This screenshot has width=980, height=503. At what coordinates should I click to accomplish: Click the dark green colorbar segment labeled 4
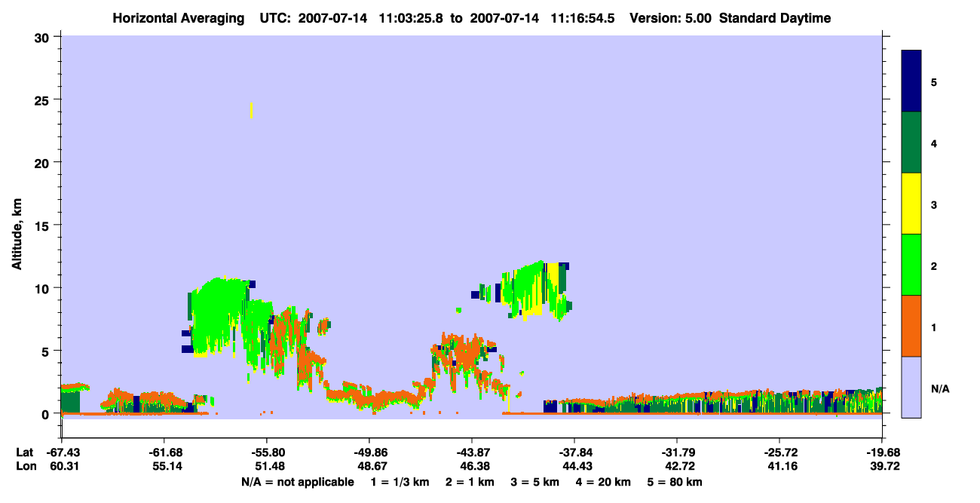911,143
